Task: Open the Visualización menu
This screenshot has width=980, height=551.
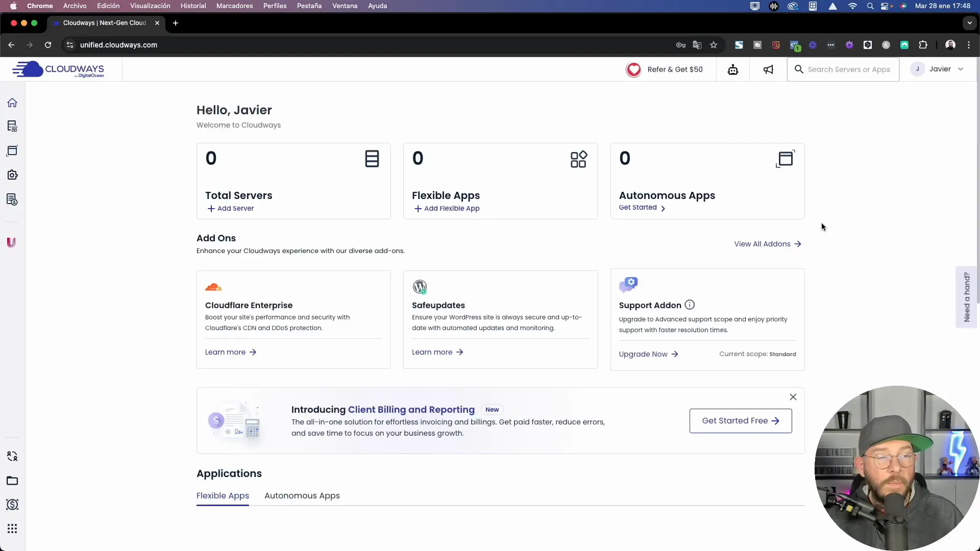Action: point(150,6)
